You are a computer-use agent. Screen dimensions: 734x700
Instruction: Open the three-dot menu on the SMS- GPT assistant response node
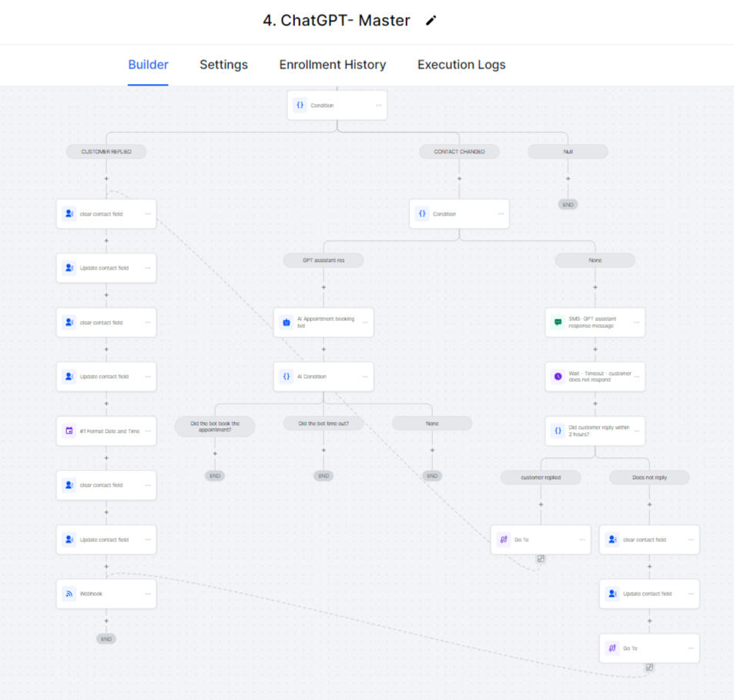(637, 323)
